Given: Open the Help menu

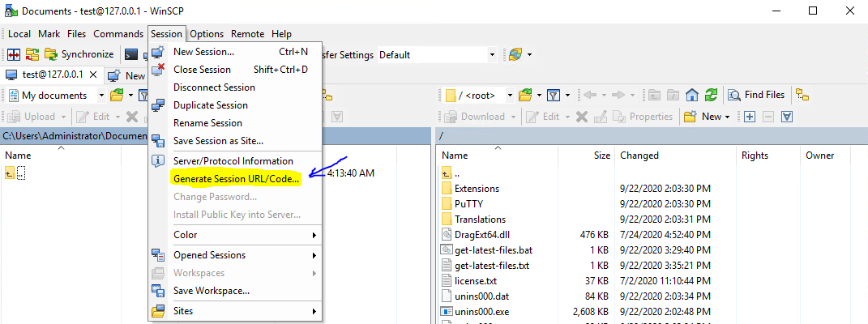Looking at the screenshot, I should tap(281, 34).
